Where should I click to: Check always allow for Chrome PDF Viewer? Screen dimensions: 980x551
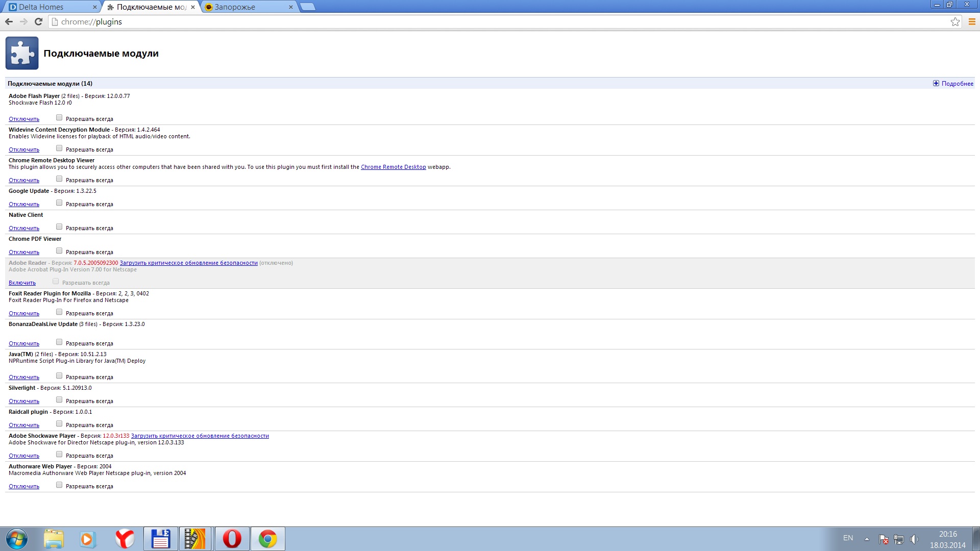click(x=59, y=251)
